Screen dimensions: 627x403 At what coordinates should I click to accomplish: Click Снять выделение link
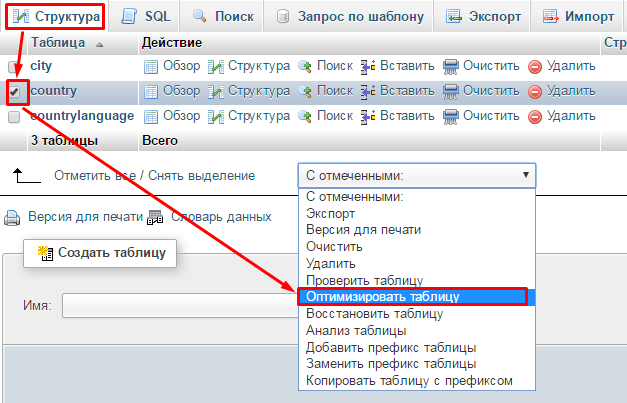tap(202, 176)
